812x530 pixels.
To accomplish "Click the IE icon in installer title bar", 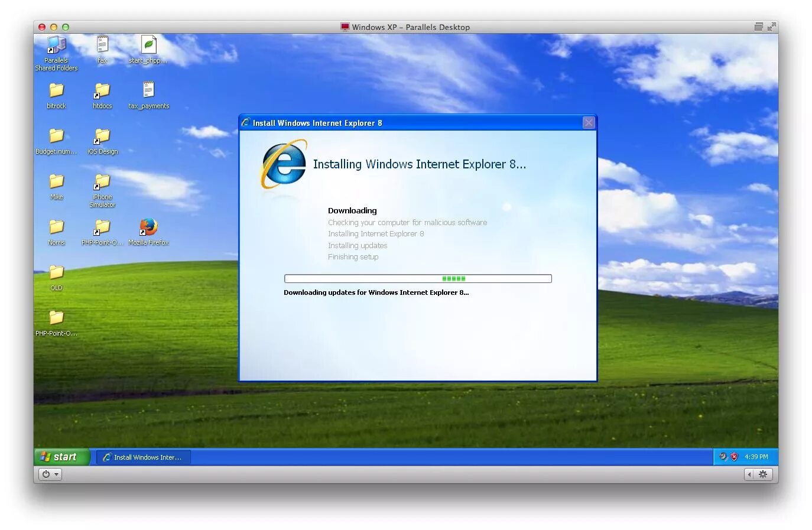I will pos(245,122).
